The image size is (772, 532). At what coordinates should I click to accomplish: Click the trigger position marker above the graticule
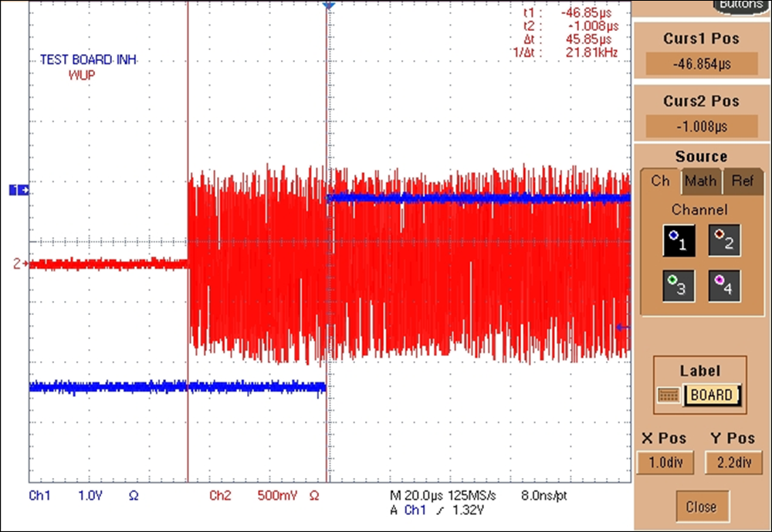[x=327, y=6]
